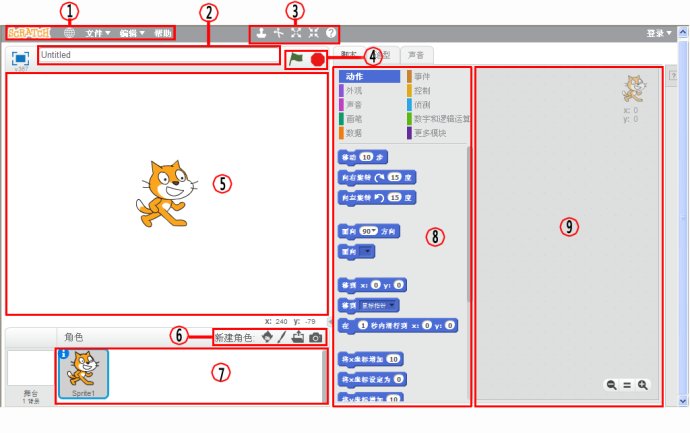690x433 pixels.
Task: Open the 鼠标指针 dropdown in 移到 block
Action: pyautogui.click(x=377, y=305)
